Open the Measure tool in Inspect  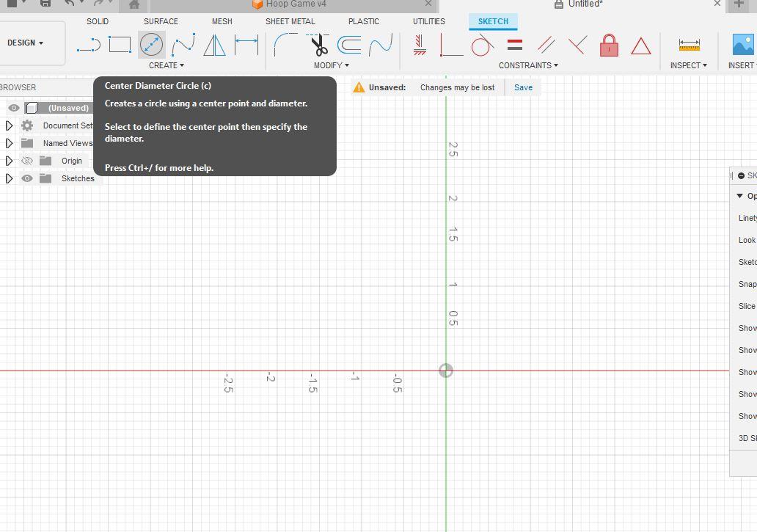[x=689, y=45]
